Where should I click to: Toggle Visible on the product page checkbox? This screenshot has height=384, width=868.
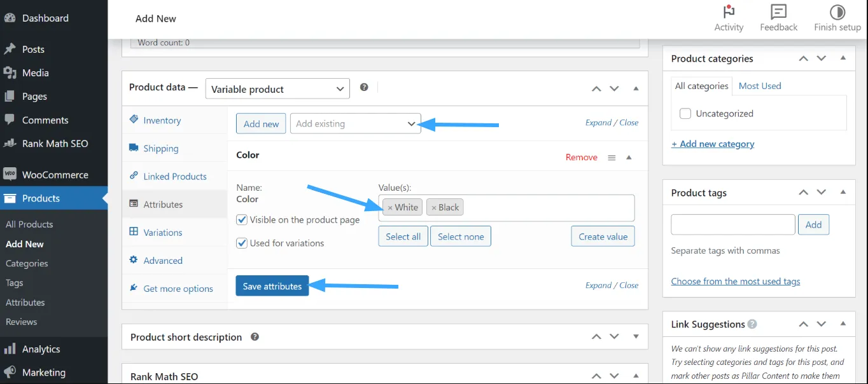[x=242, y=219]
